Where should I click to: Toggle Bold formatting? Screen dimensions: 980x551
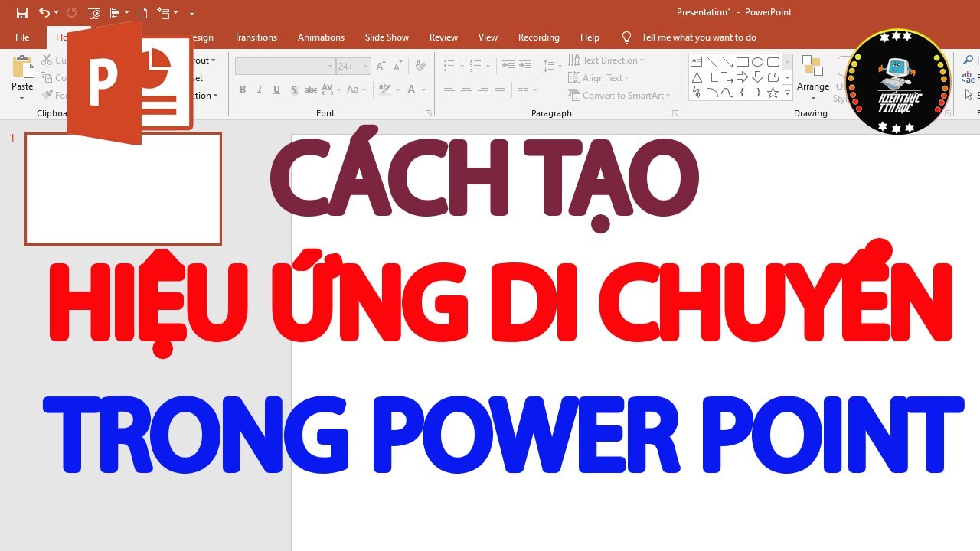click(243, 90)
